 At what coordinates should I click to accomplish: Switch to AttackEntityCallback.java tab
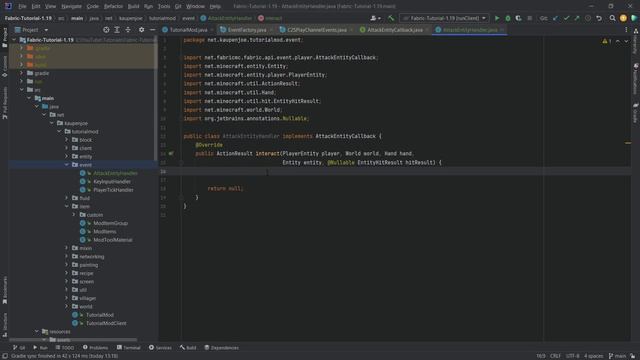click(x=395, y=30)
